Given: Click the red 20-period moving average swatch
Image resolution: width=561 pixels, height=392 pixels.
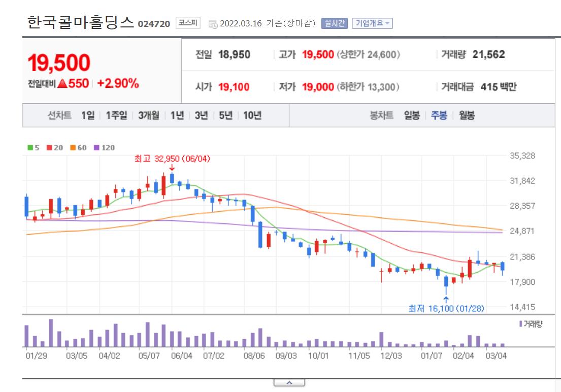Looking at the screenshot, I should 49,147.
